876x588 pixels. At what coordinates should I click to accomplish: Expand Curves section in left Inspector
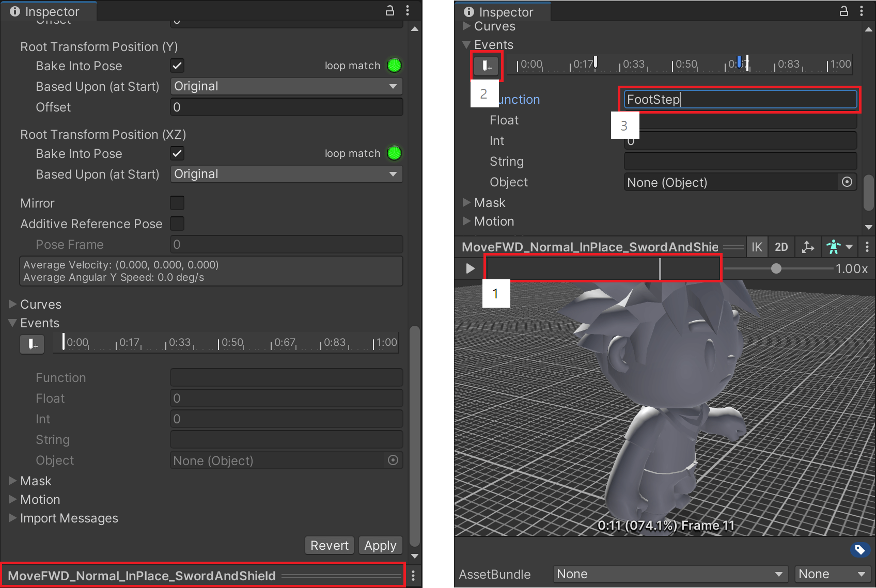13,304
